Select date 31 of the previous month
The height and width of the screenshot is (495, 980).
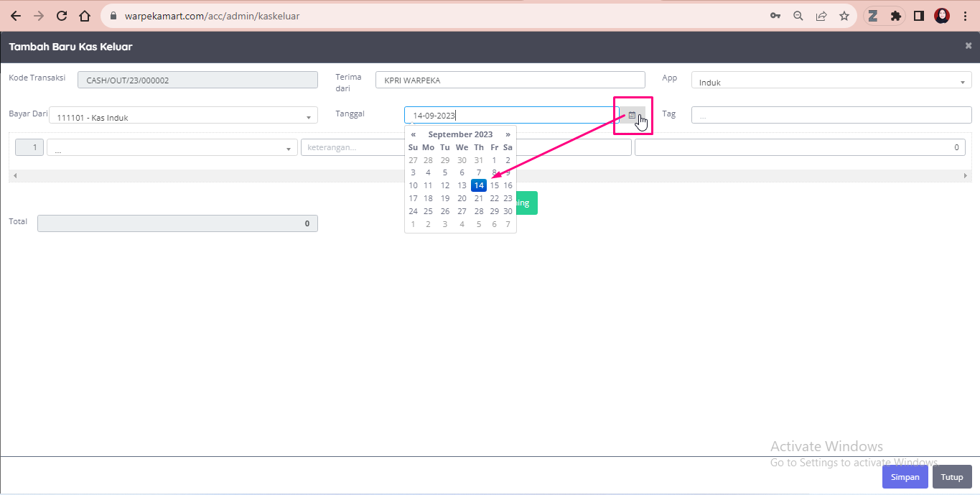coord(479,160)
